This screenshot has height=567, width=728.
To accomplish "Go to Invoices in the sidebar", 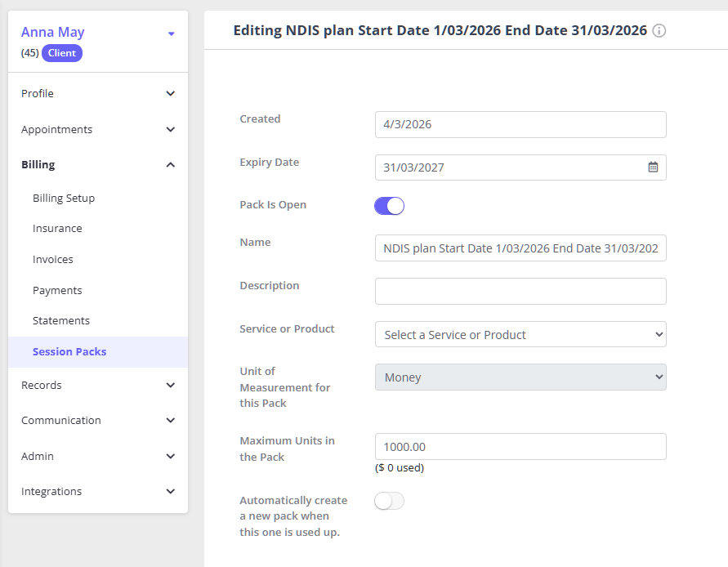I will click(53, 260).
